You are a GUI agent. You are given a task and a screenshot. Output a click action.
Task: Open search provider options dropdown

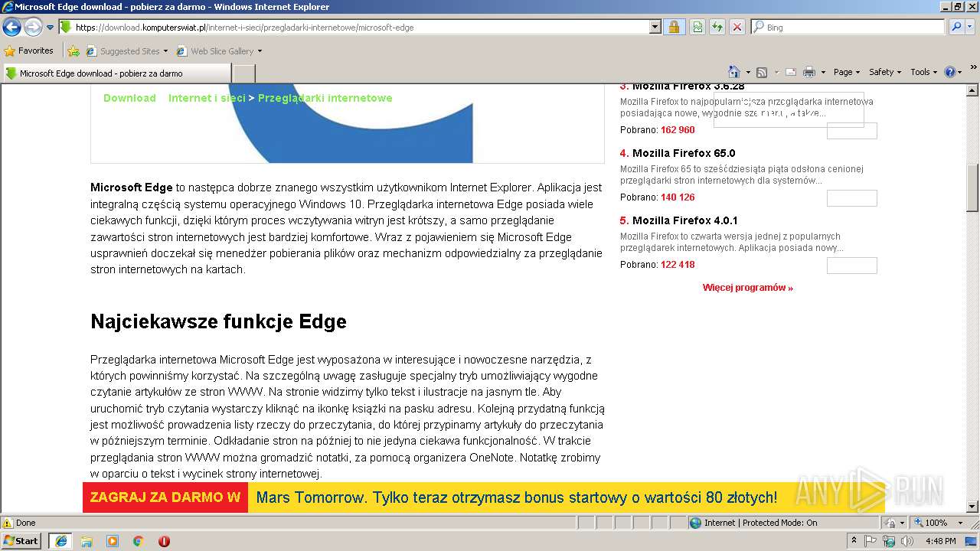(x=971, y=27)
